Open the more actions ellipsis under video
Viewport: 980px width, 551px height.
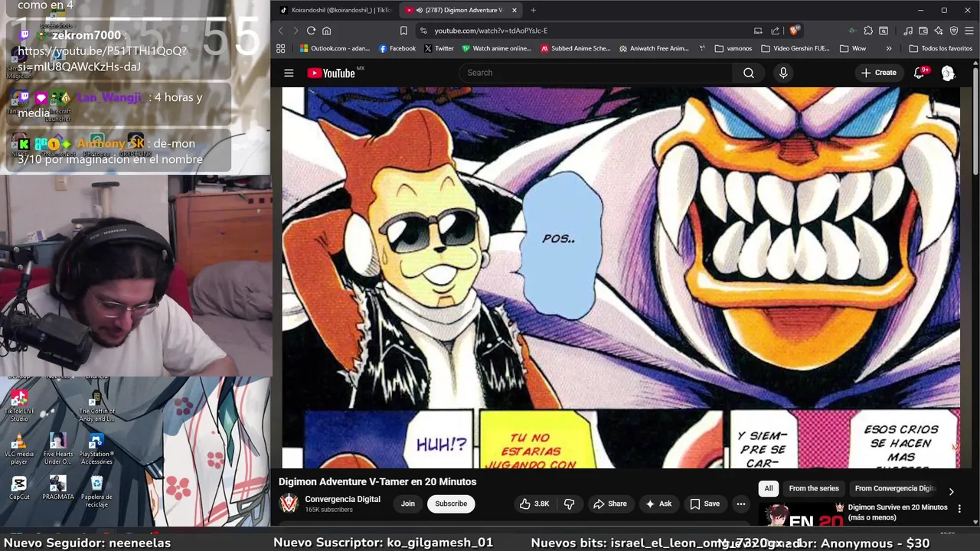pos(740,504)
